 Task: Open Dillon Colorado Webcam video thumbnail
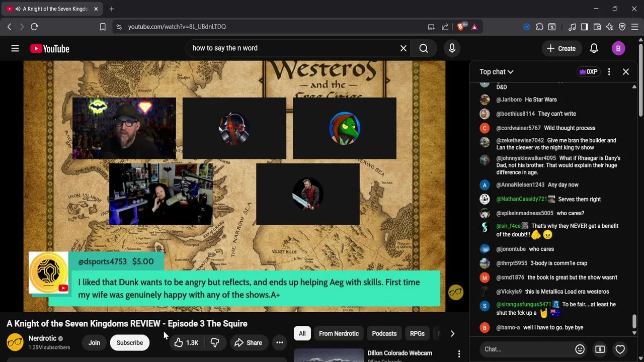tap(329, 355)
